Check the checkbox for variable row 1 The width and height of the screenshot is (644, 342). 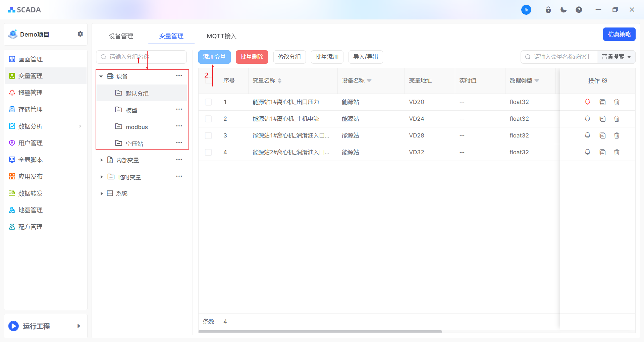tap(208, 102)
